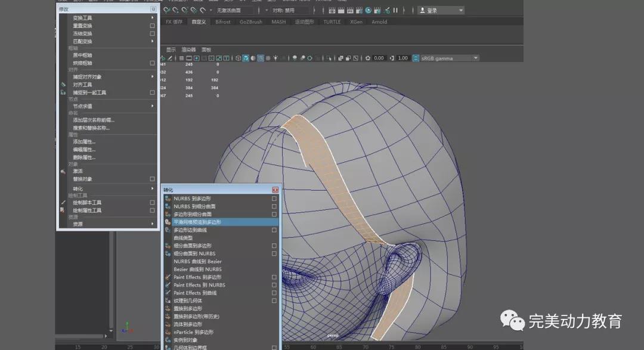Click the Paint Effects 到多边形 brush icon
This screenshot has height=350, width=644.
(x=168, y=277)
